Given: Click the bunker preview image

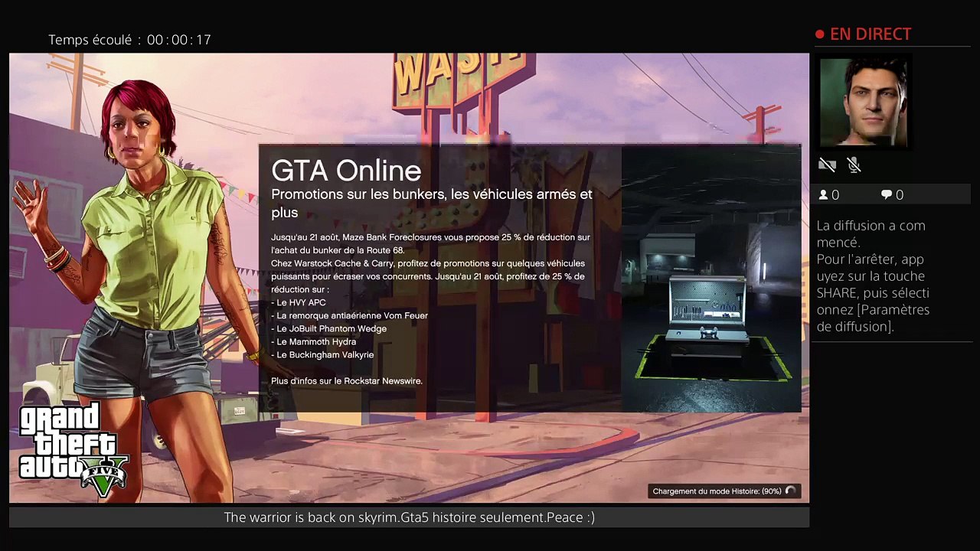Looking at the screenshot, I should 711,279.
